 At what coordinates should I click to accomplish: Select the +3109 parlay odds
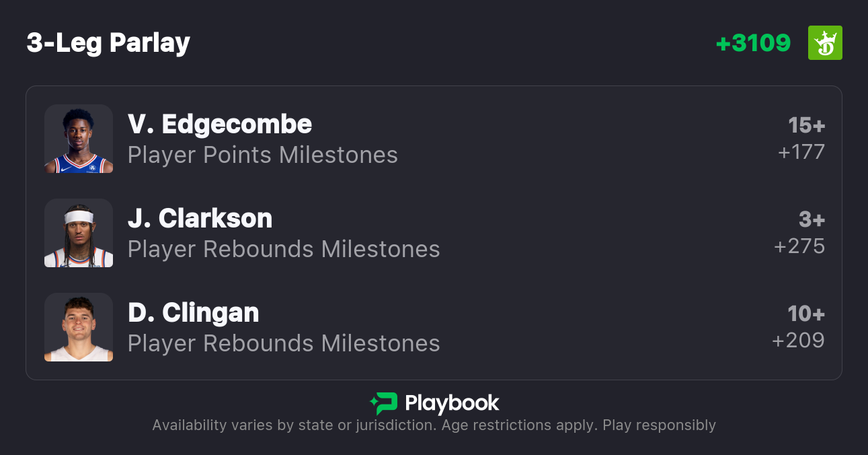(753, 43)
